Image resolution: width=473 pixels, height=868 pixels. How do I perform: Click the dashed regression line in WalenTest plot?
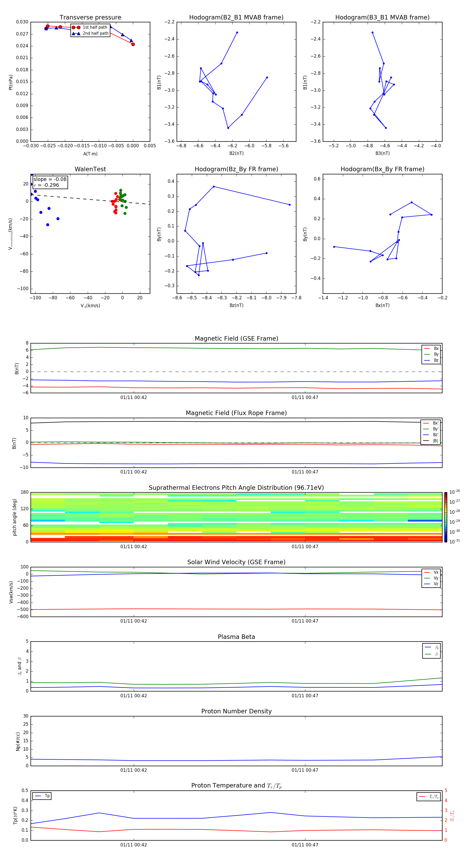click(90, 199)
